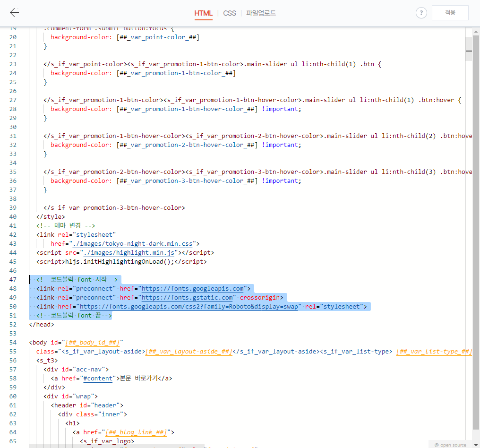Click the scrollbar down arrow

(x=476, y=445)
